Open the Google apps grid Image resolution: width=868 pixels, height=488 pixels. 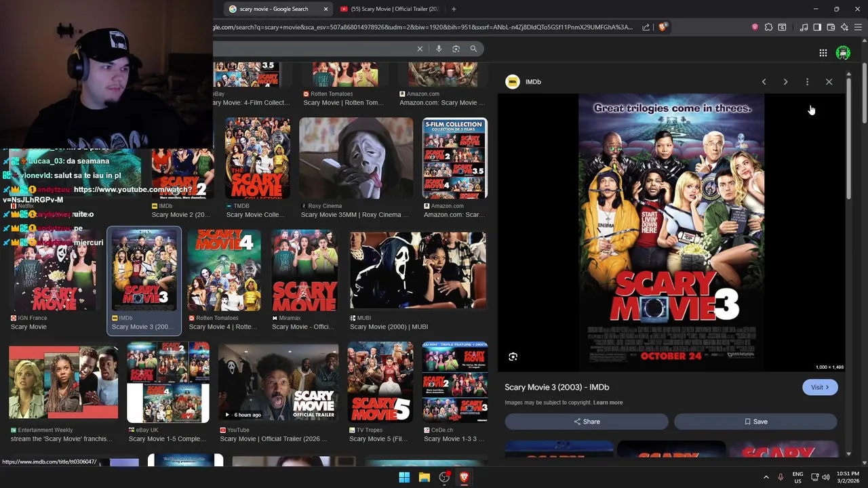(823, 53)
